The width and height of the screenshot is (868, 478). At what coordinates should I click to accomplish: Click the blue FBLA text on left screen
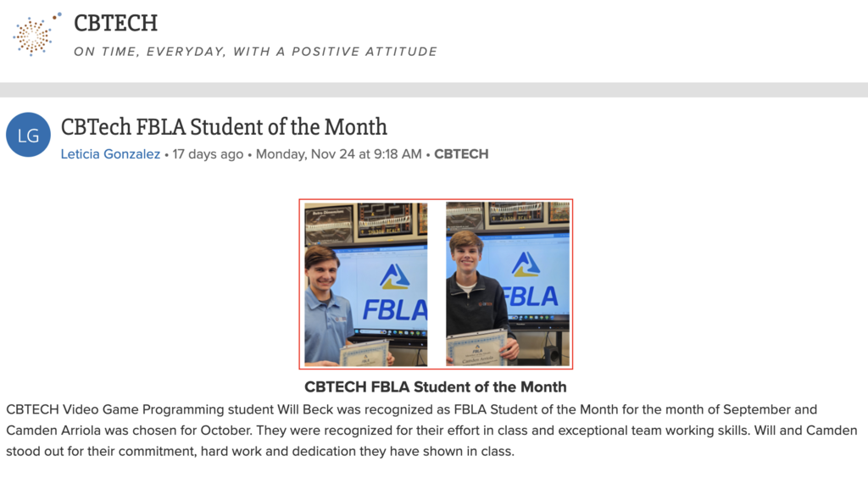click(x=395, y=309)
